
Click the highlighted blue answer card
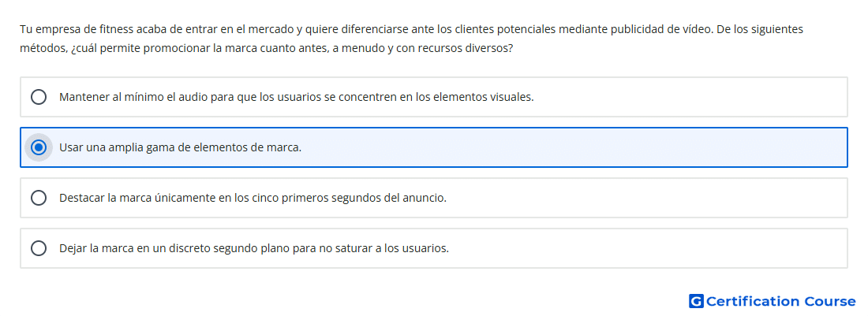(434, 147)
